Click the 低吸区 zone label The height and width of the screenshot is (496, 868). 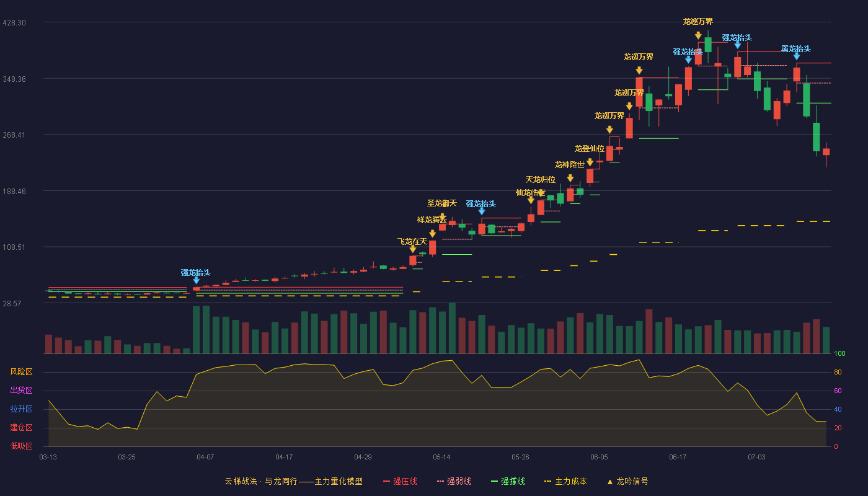click(x=21, y=446)
